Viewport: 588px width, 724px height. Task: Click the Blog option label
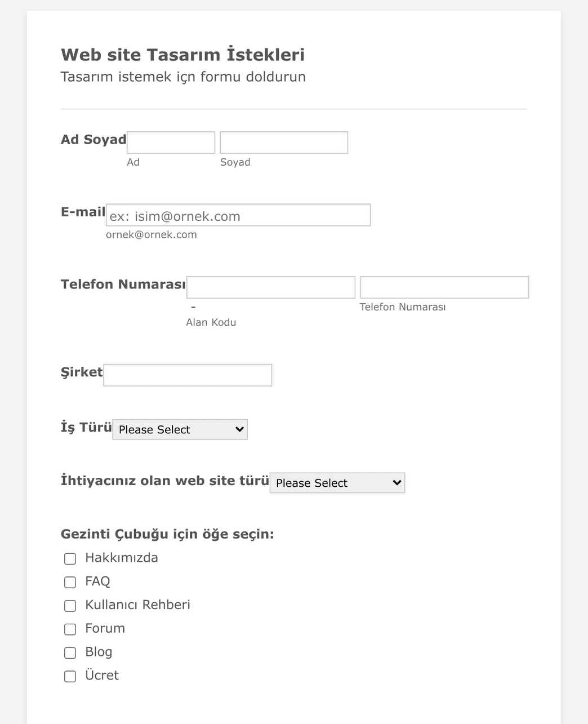click(99, 652)
